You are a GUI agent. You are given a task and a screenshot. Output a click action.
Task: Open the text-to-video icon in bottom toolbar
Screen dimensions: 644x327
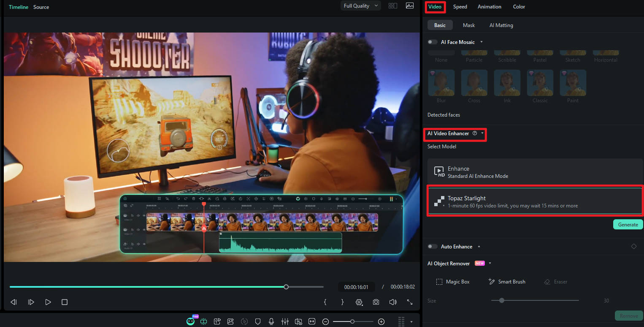217,322
